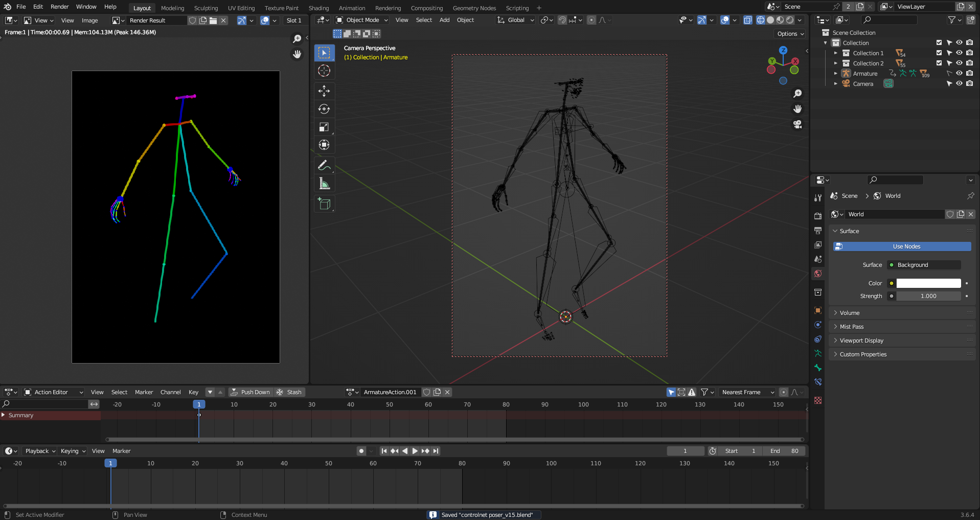
Task: Select the 3D Cursor tool
Action: (x=324, y=71)
